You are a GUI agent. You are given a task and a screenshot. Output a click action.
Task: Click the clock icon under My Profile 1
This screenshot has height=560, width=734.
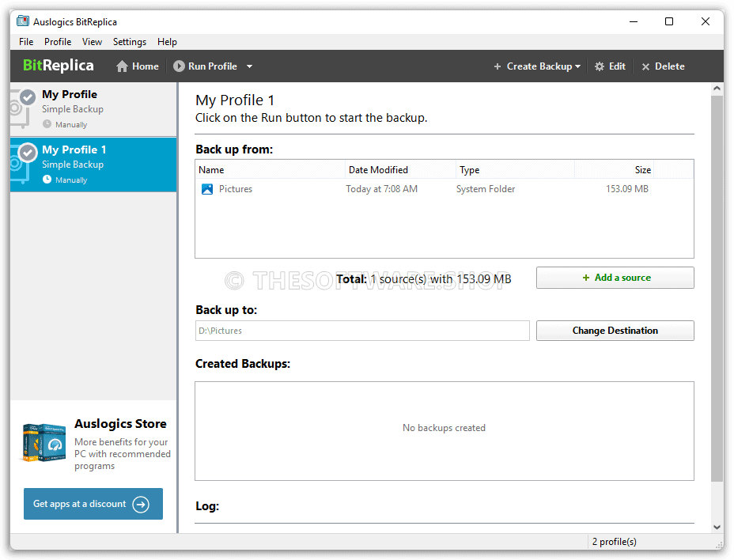(47, 180)
